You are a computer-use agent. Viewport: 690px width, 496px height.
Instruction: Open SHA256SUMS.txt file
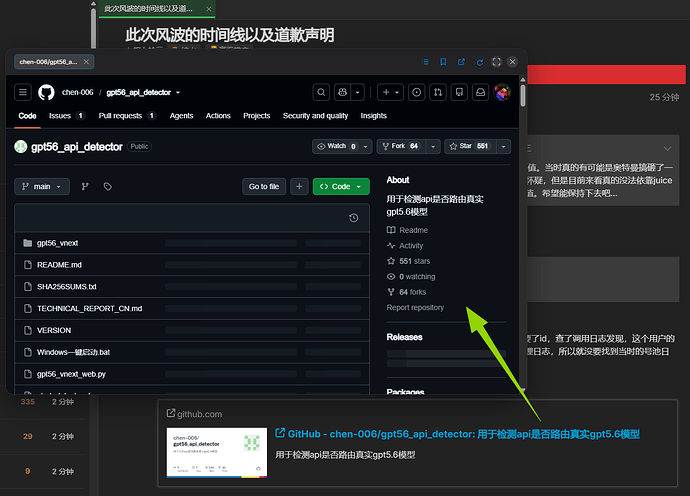pos(66,287)
